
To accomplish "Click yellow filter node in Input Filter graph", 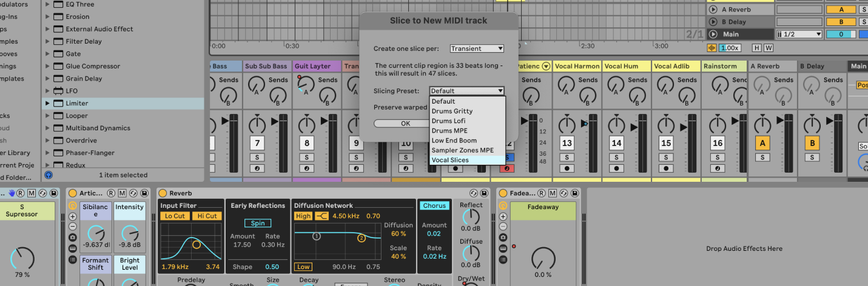I will coord(197,245).
